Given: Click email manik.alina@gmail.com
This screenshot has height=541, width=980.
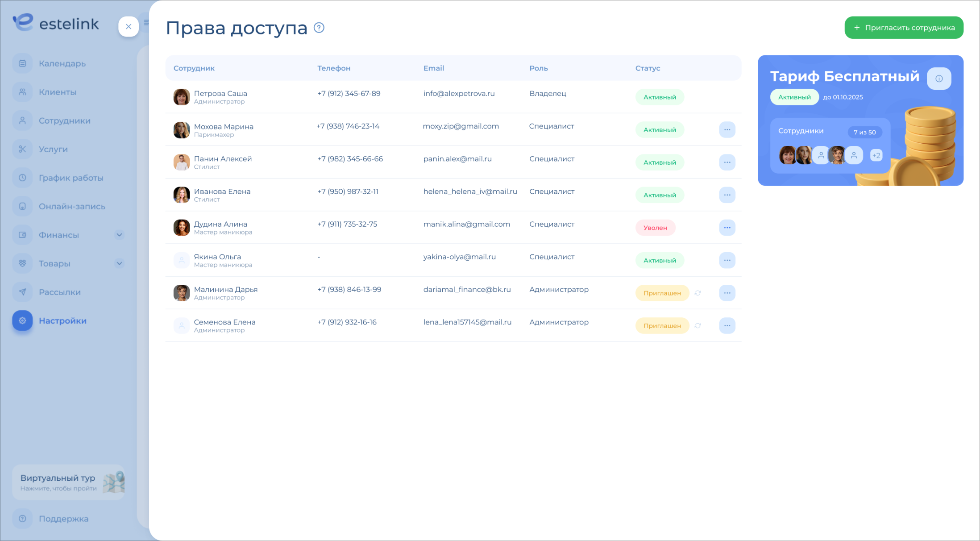Looking at the screenshot, I should [x=466, y=225].
